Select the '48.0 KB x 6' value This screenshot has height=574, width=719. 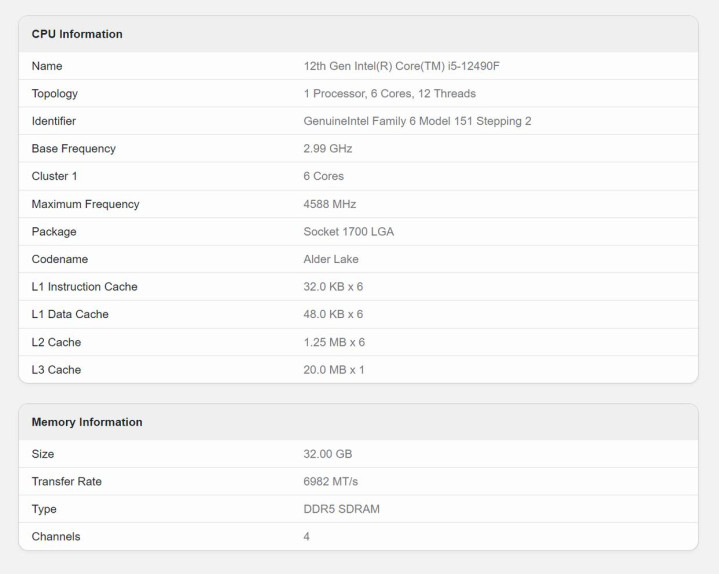coord(333,314)
